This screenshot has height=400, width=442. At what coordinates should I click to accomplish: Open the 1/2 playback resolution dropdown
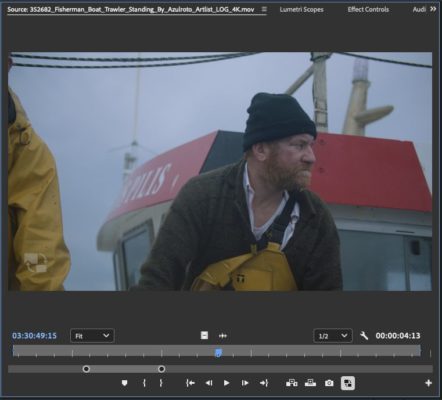pos(333,336)
